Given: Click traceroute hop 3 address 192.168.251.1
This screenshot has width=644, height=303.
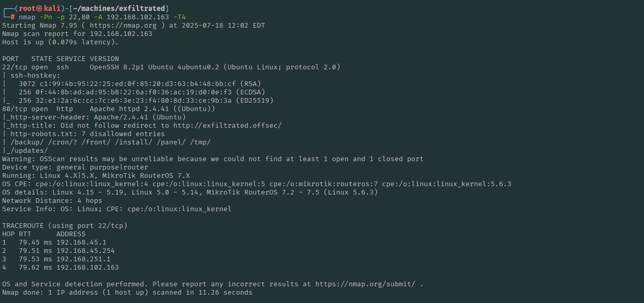Looking at the screenshot, I should tap(84, 259).
